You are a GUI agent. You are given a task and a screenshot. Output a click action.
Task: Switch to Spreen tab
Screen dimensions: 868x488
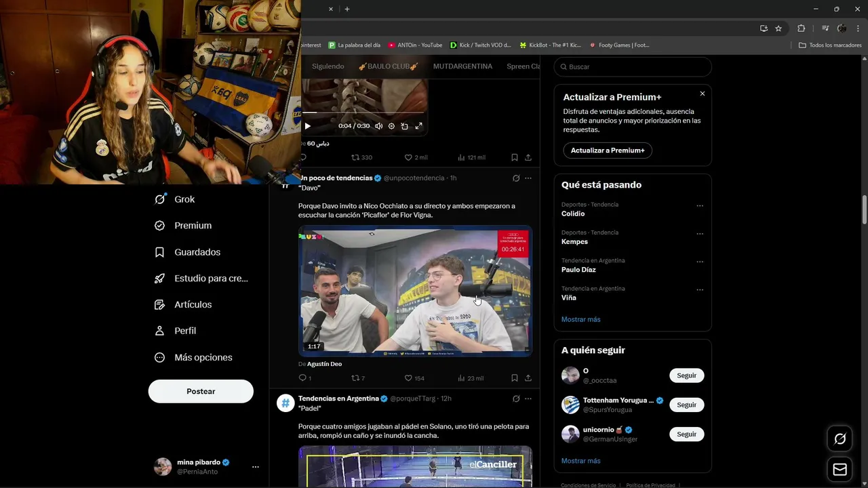pyautogui.click(x=523, y=66)
